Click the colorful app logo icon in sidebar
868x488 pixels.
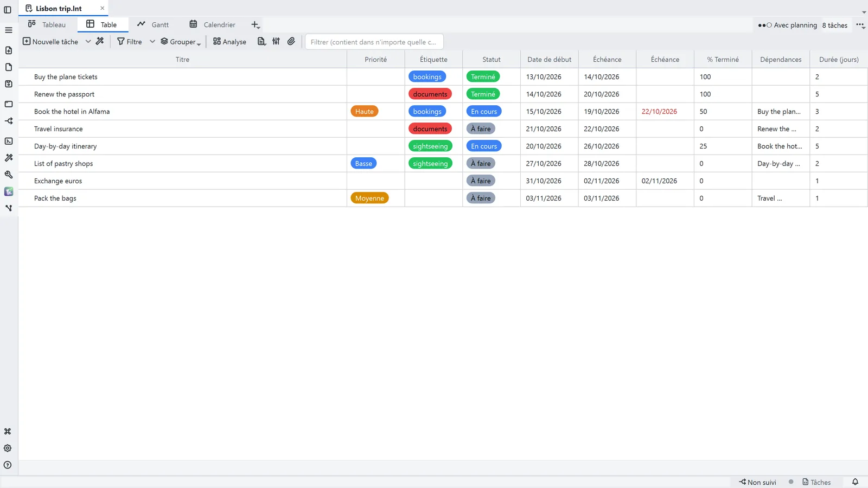pos(9,191)
